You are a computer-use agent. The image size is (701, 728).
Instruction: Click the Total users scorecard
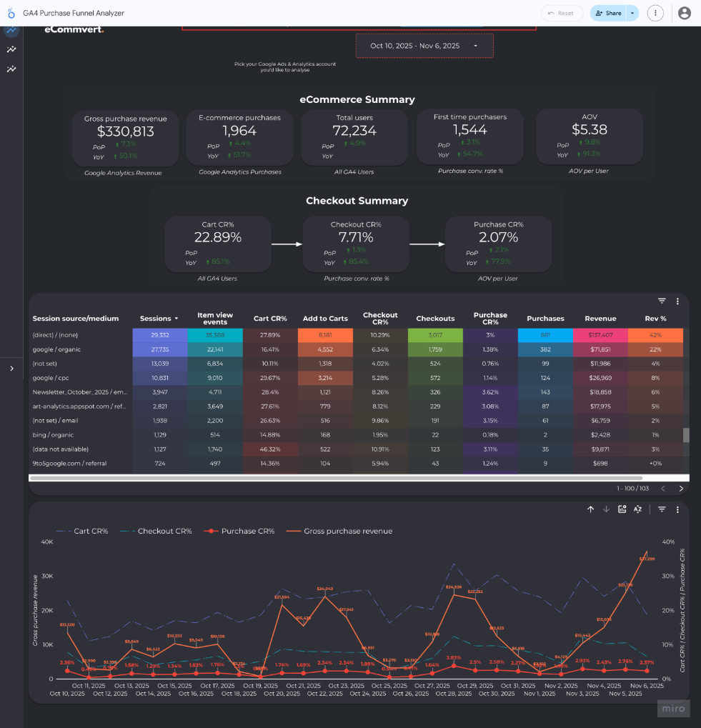tap(354, 137)
